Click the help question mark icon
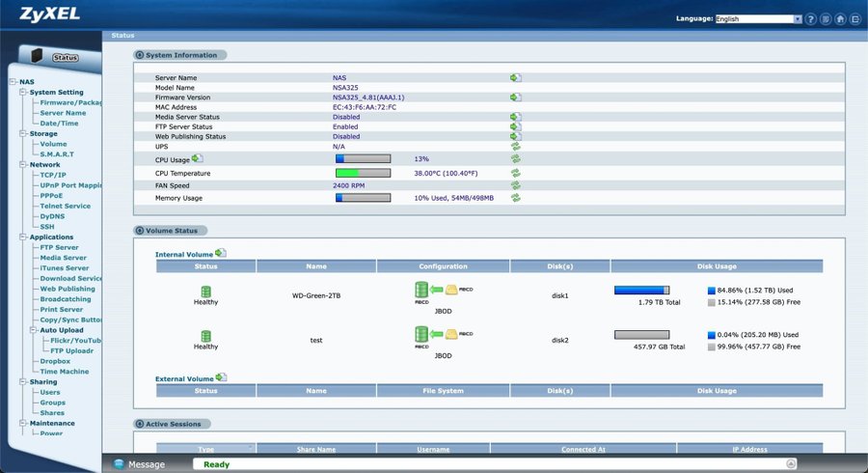 (811, 18)
